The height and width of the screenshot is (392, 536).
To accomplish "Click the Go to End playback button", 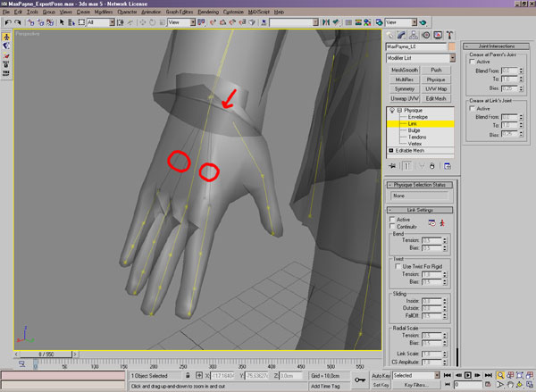I will pyautogui.click(x=489, y=375).
